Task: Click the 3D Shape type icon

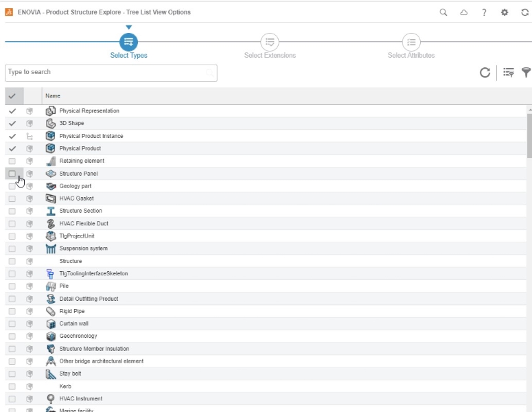Action: (51, 123)
